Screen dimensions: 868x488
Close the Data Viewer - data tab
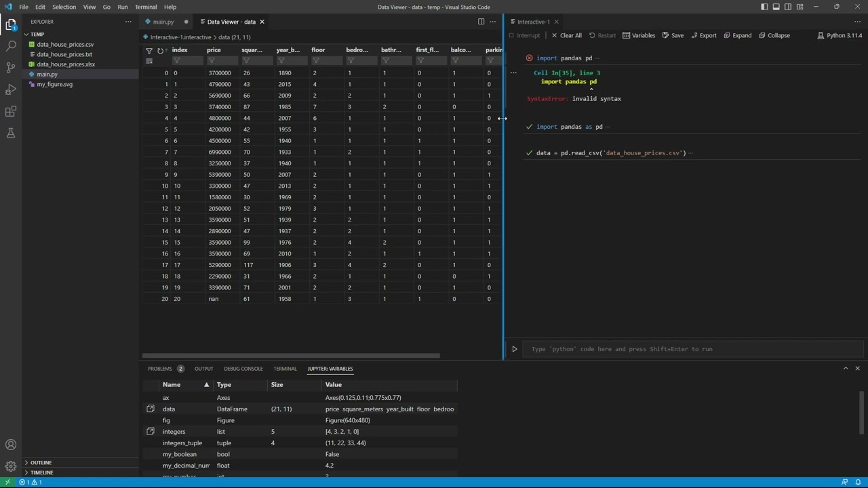(262, 22)
